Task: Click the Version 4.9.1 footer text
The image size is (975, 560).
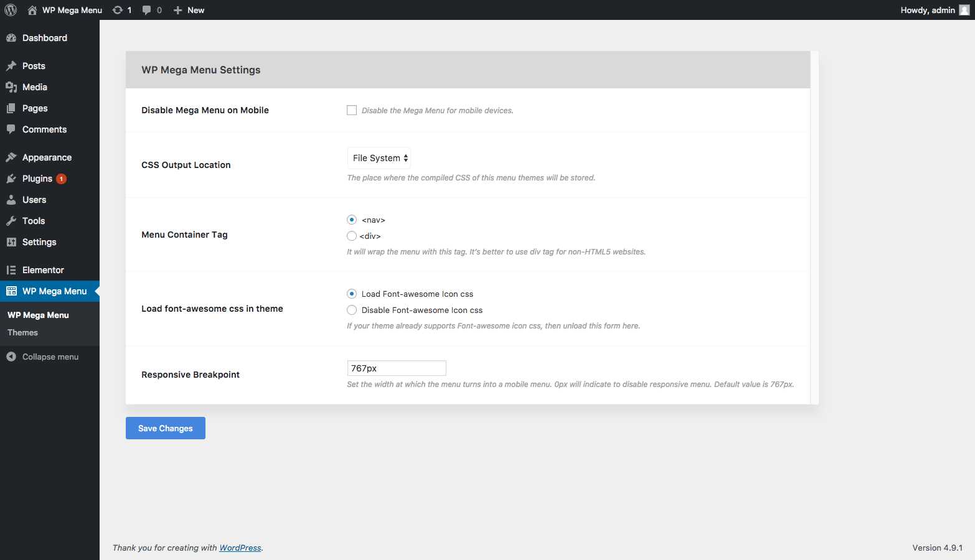Action: click(x=937, y=548)
